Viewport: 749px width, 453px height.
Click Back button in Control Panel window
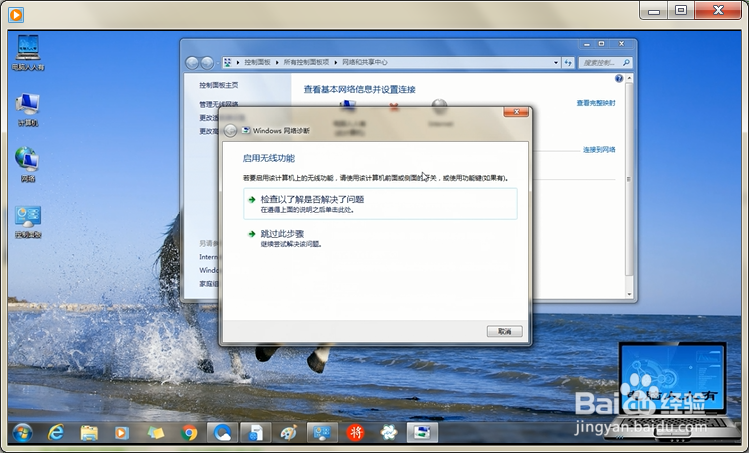click(x=192, y=63)
